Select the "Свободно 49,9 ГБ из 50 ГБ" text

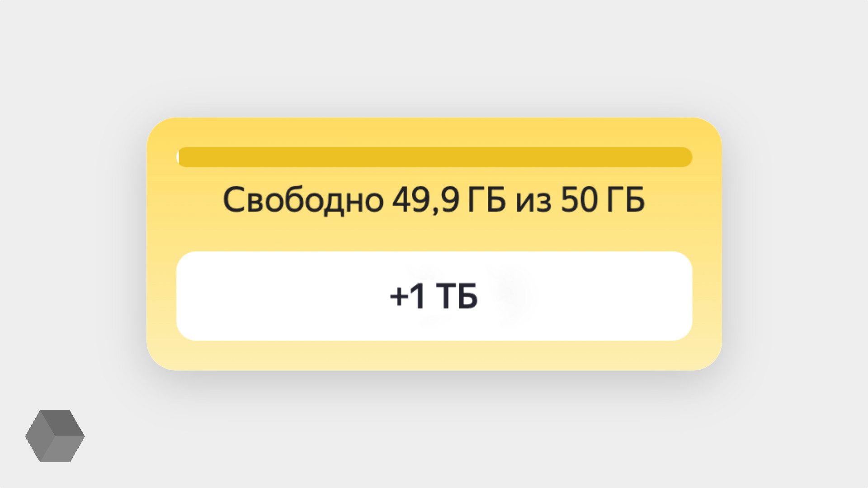(434, 200)
